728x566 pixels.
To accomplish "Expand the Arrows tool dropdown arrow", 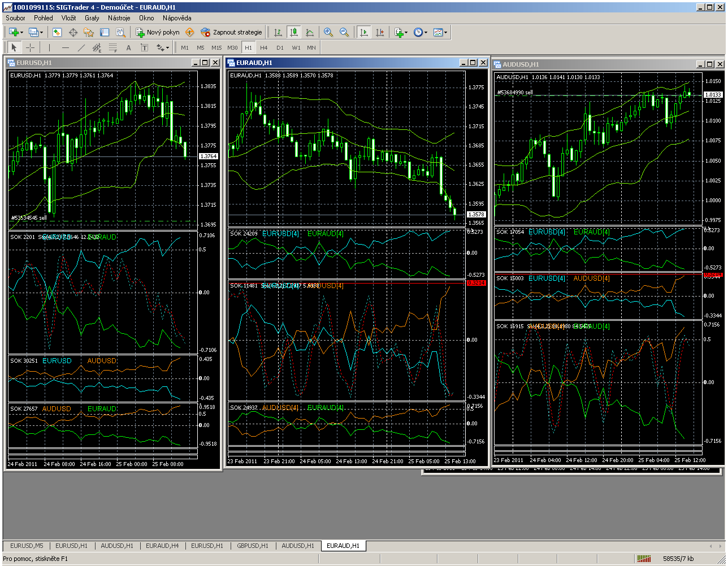I will 168,48.
